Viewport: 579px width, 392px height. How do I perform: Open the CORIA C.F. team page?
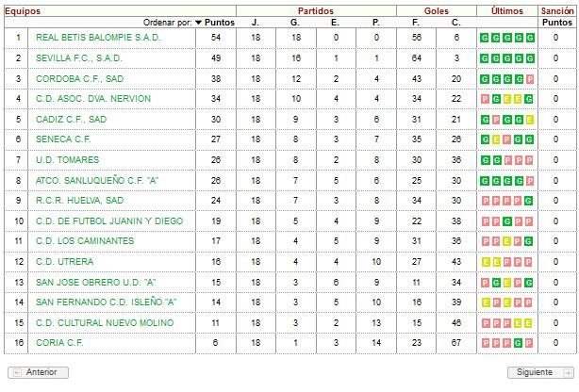(x=59, y=343)
